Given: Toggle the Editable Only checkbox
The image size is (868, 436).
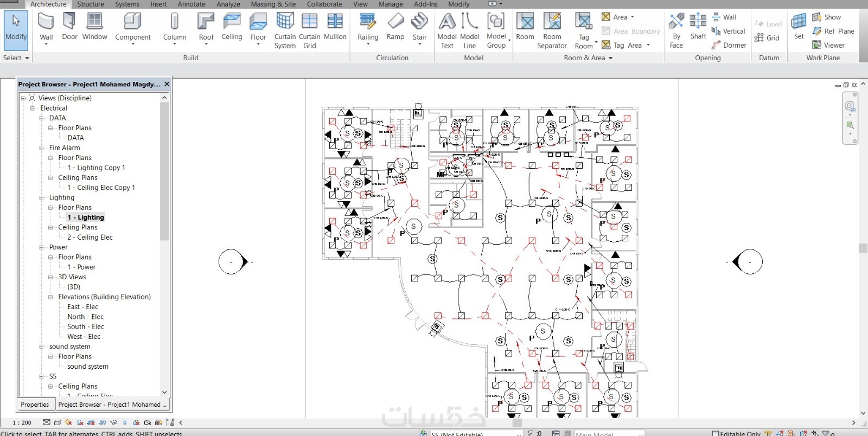Looking at the screenshot, I should 716,433.
